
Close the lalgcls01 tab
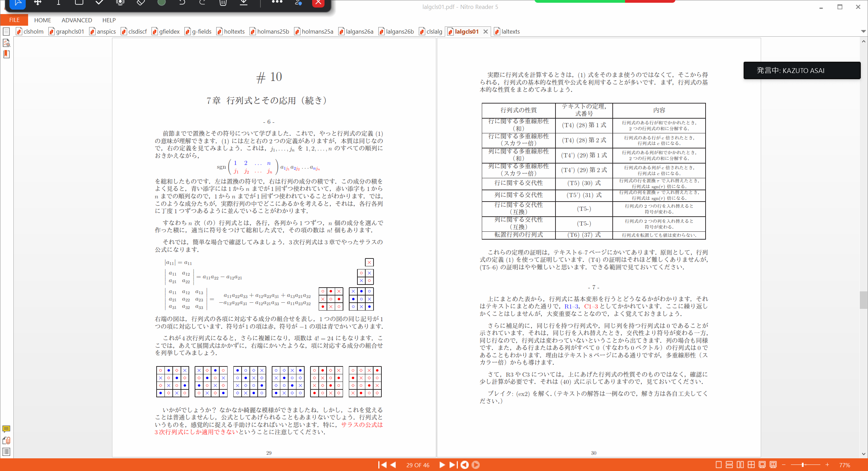pos(486,32)
